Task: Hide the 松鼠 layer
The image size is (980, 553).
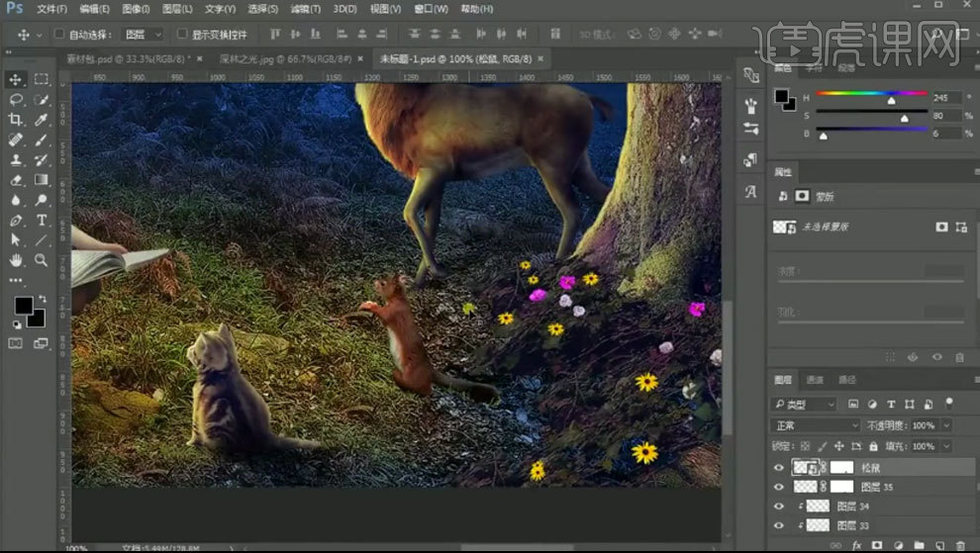Action: (779, 467)
